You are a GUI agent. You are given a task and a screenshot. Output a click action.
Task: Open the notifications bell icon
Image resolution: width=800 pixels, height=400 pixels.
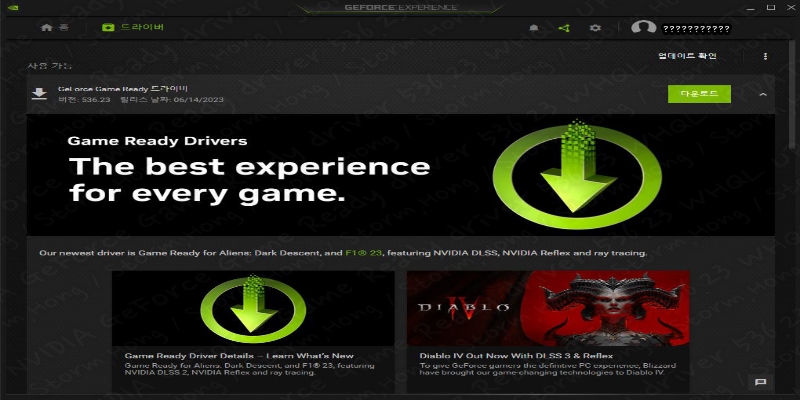[x=534, y=28]
